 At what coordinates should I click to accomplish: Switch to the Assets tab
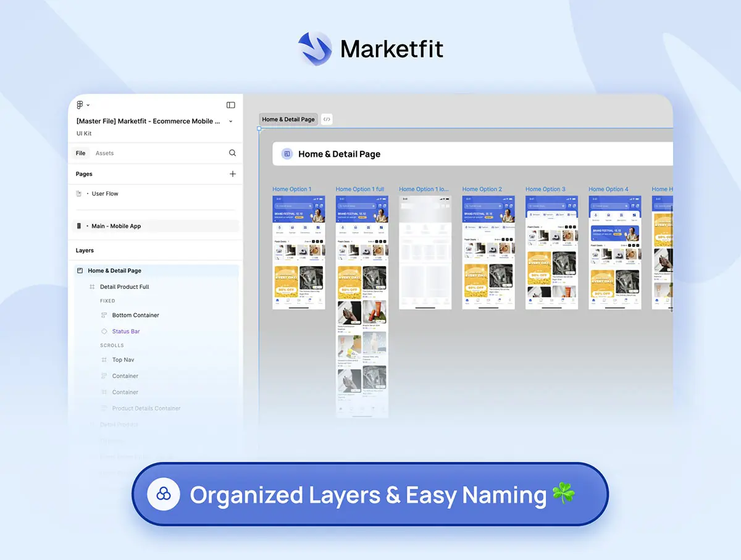[x=104, y=153]
